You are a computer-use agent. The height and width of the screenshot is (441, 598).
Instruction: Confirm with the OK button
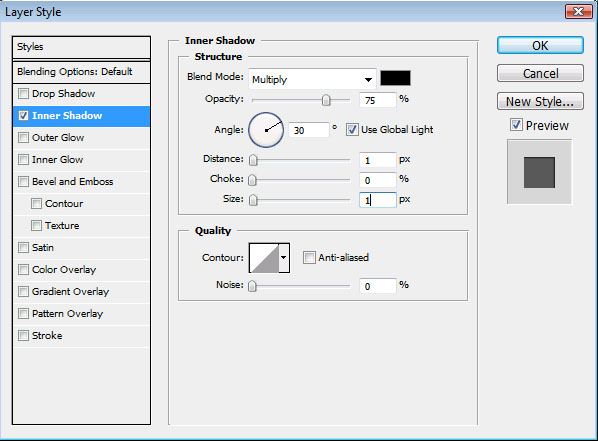[540, 45]
